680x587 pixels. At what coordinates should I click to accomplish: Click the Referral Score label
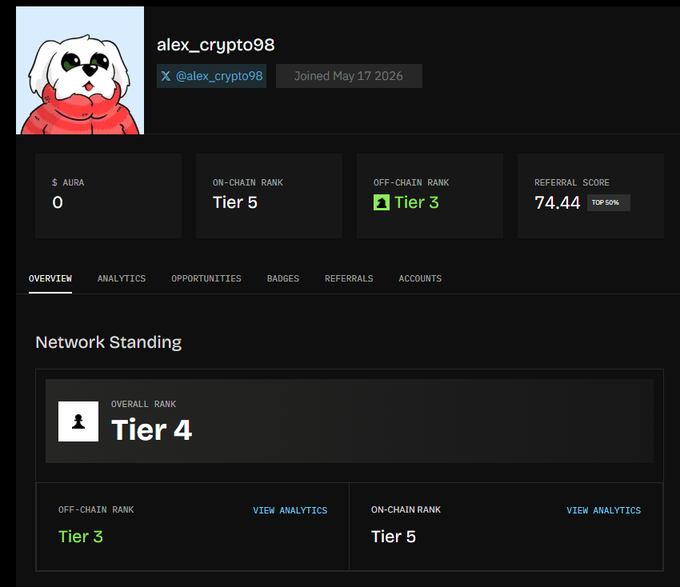click(572, 183)
